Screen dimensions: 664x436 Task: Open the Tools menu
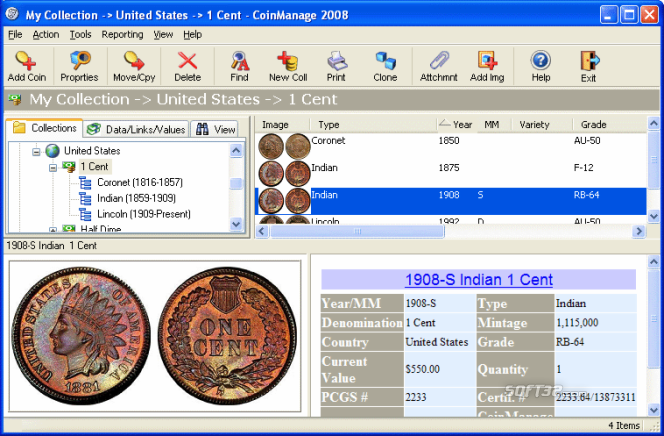pyautogui.click(x=80, y=35)
